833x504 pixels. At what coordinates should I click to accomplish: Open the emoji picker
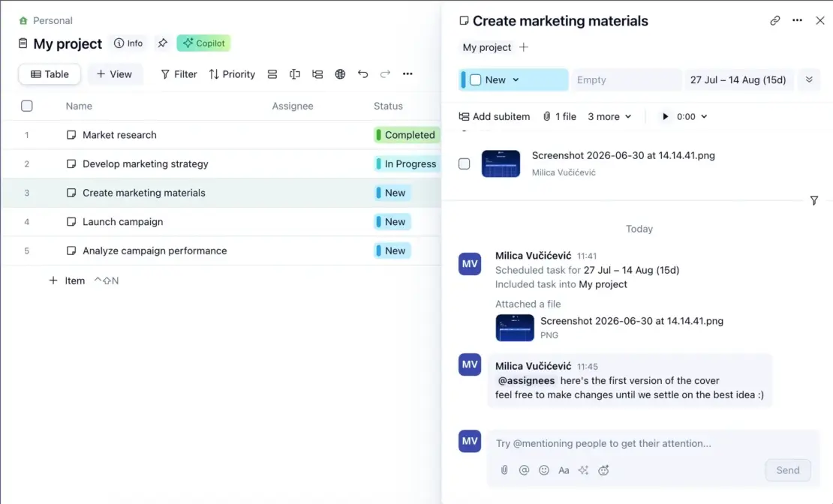click(544, 470)
